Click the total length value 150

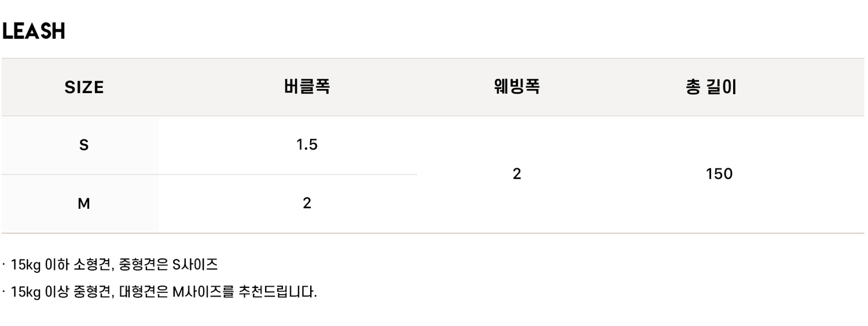pos(719,174)
